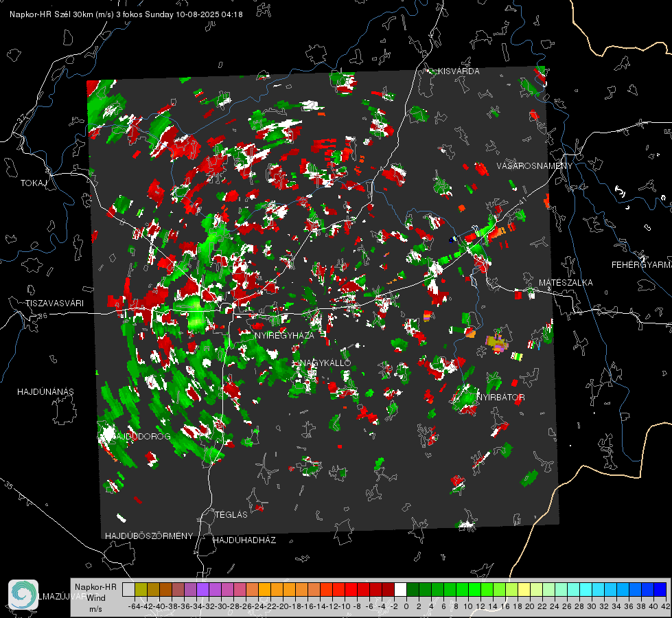
Task: Select the MÁTÉSZALKA city label
Action: tap(566, 283)
